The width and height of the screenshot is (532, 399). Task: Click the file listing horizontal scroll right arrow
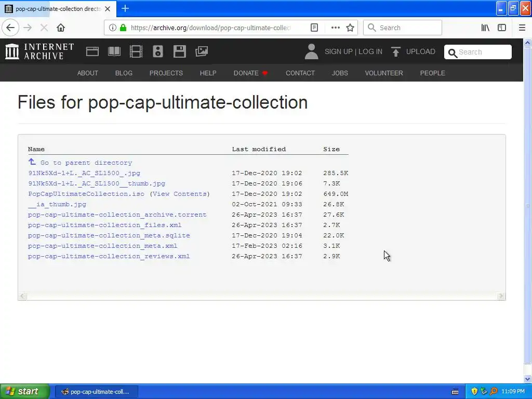tap(500, 296)
